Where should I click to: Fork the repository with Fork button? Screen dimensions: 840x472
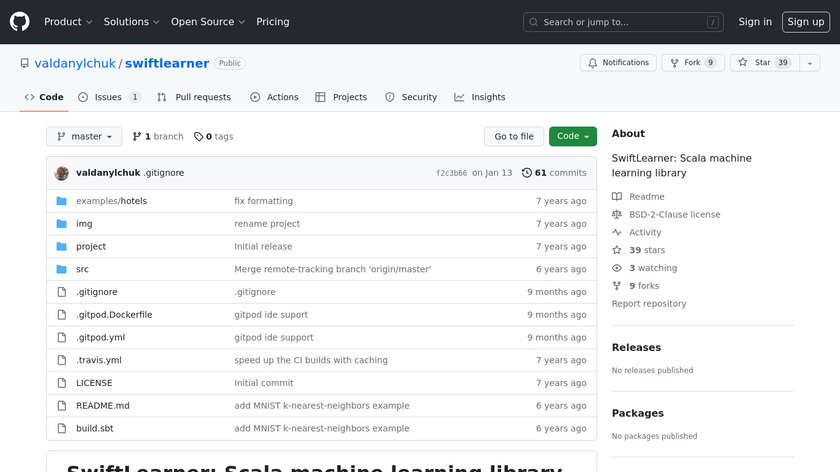[x=693, y=63]
